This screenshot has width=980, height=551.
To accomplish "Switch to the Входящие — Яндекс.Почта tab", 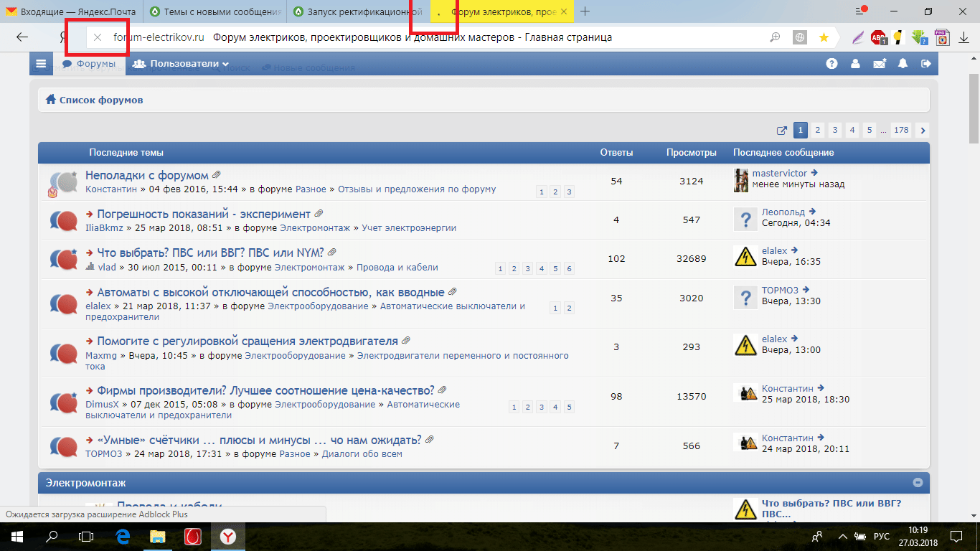I will pos(72,11).
